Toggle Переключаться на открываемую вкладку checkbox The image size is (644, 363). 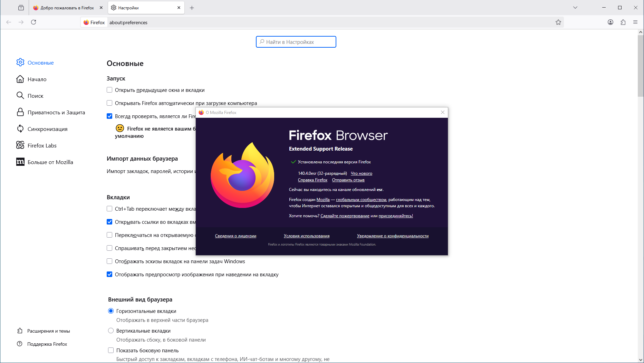pos(109,235)
